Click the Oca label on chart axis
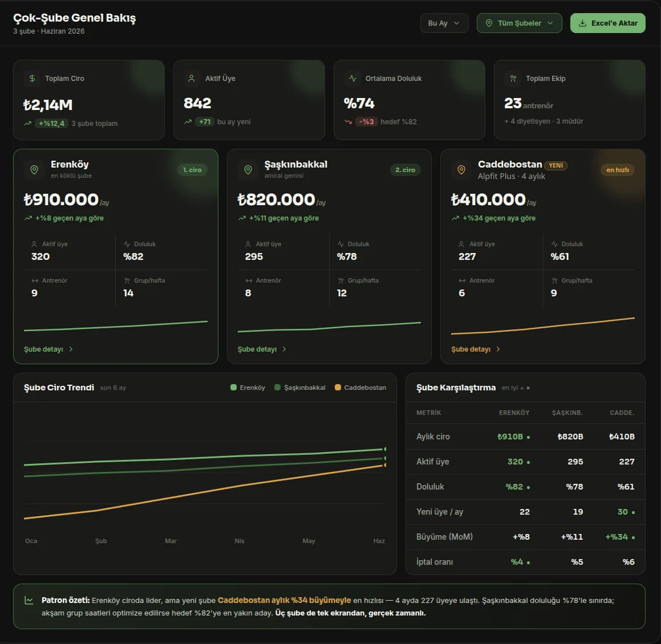 [x=31, y=541]
